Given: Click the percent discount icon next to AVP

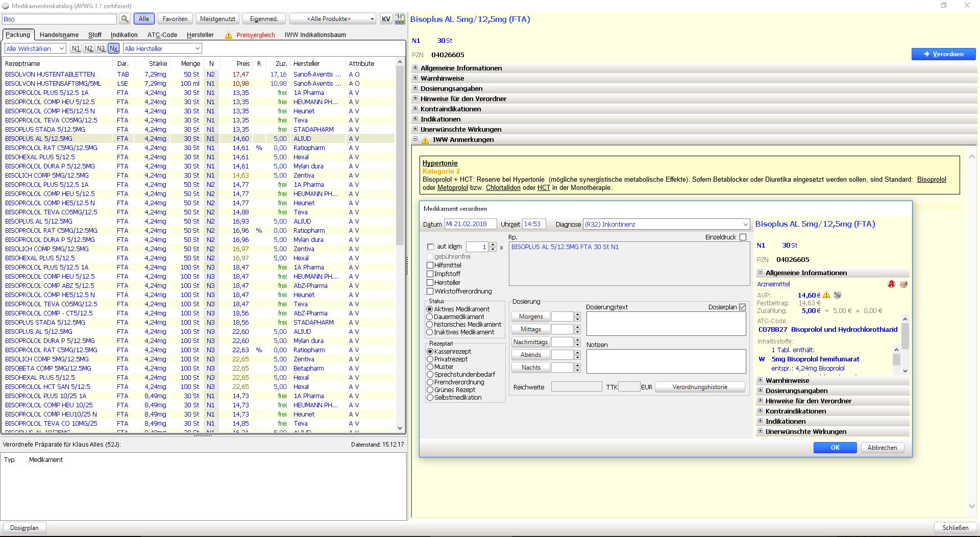Looking at the screenshot, I should coord(837,295).
